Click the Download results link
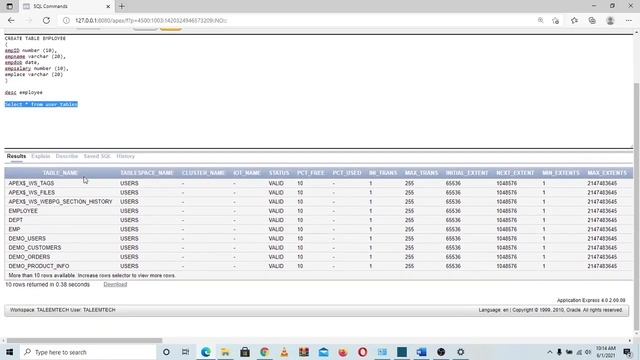Image resolution: width=640 pixels, height=360 pixels. (115, 284)
